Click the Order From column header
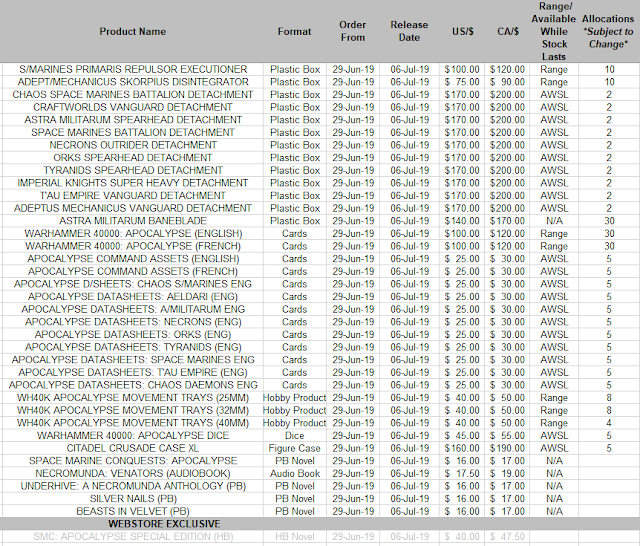The image size is (640, 546). (x=353, y=31)
